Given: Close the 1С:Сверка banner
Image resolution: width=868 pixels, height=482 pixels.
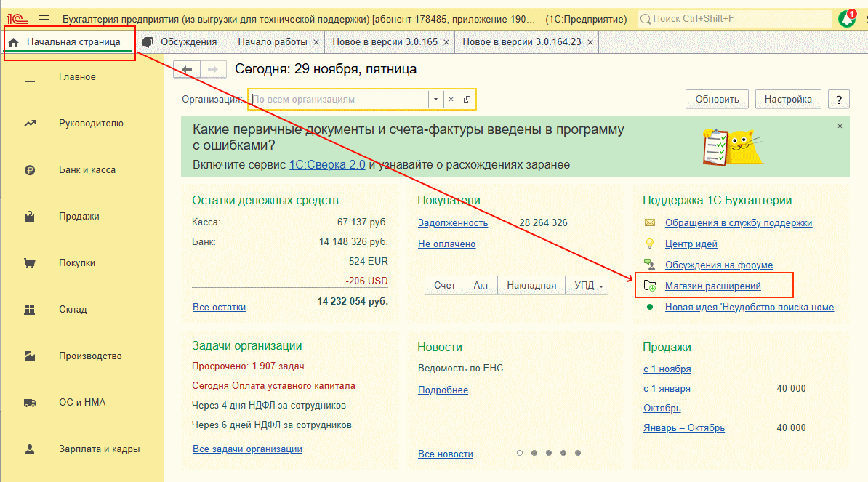Looking at the screenshot, I should tap(840, 126).
